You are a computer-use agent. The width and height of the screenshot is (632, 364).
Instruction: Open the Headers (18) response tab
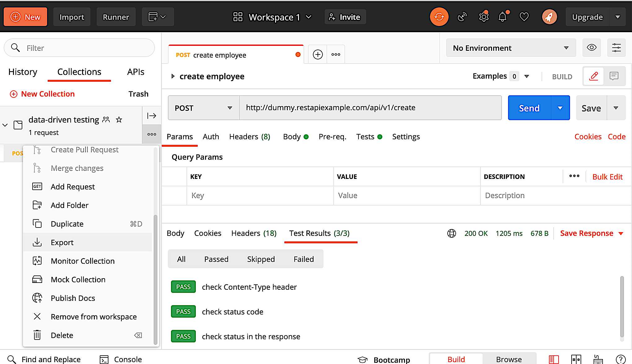pos(254,233)
